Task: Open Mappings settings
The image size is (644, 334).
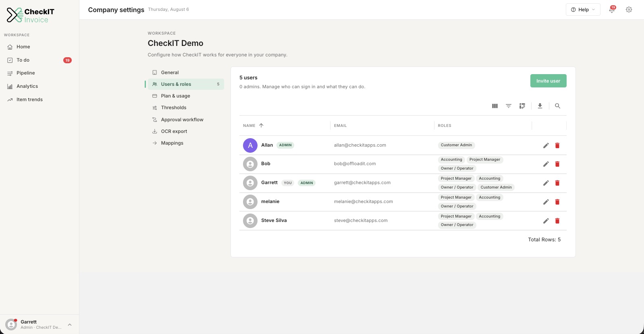Action: [x=186, y=143]
